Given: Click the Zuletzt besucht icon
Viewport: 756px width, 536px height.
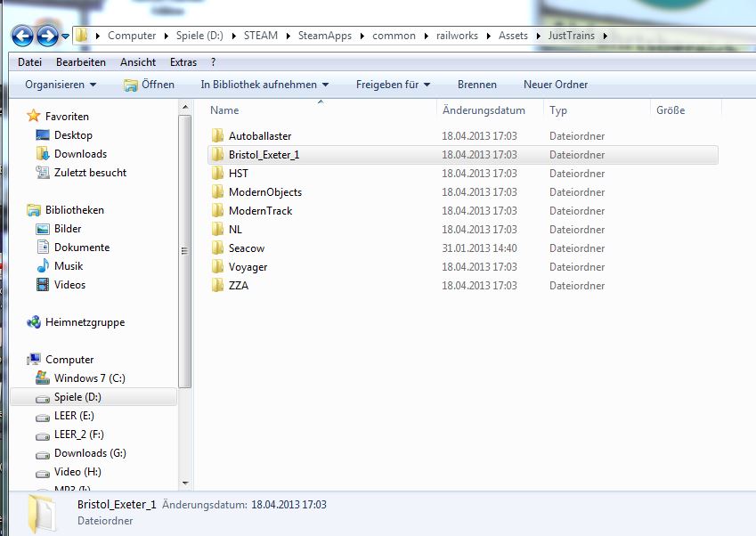Looking at the screenshot, I should [x=43, y=172].
